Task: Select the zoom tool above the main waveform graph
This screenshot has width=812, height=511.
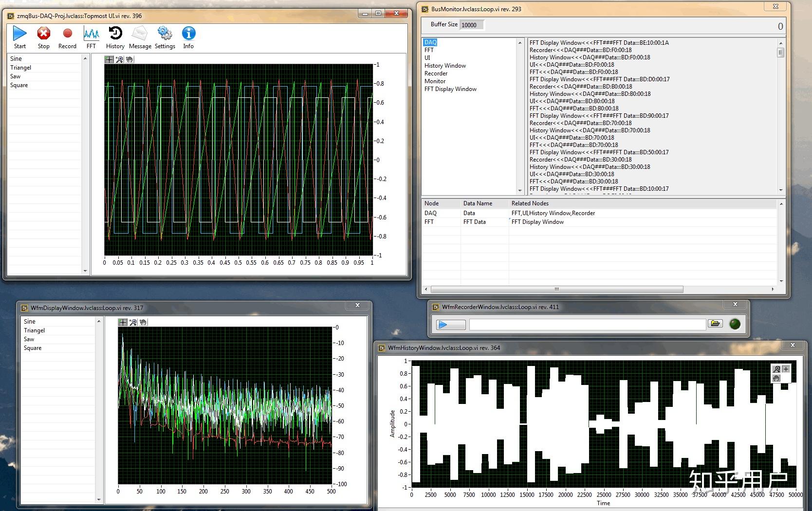Action: click(119, 59)
